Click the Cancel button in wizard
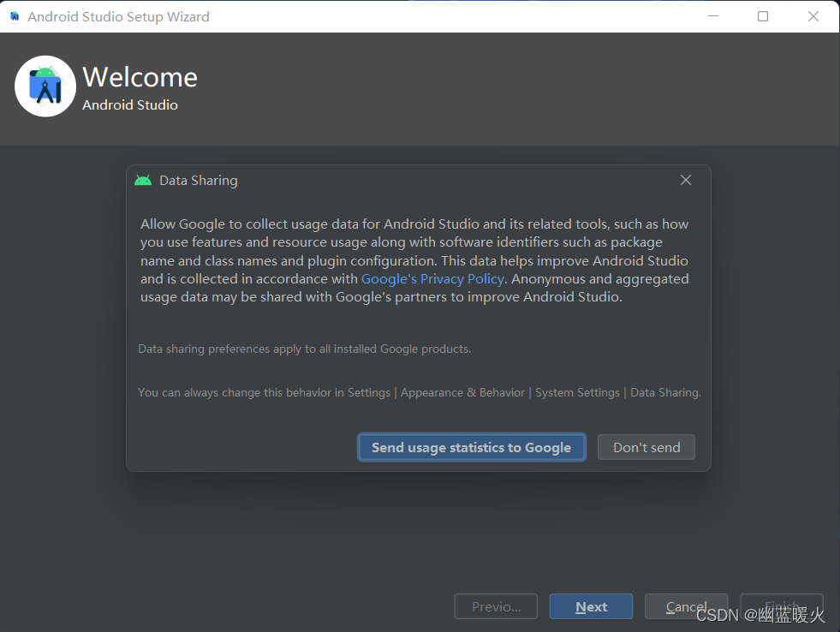 pyautogui.click(x=686, y=606)
